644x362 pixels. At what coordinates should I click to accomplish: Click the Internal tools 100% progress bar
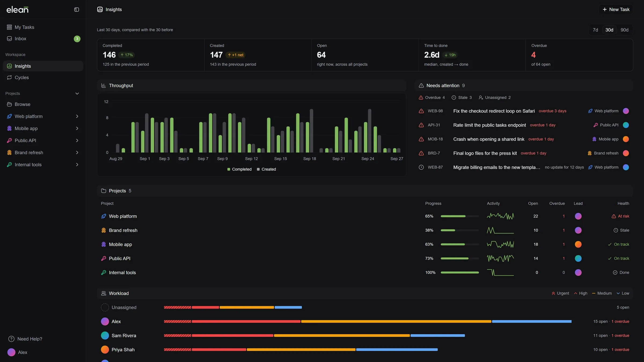click(460, 272)
